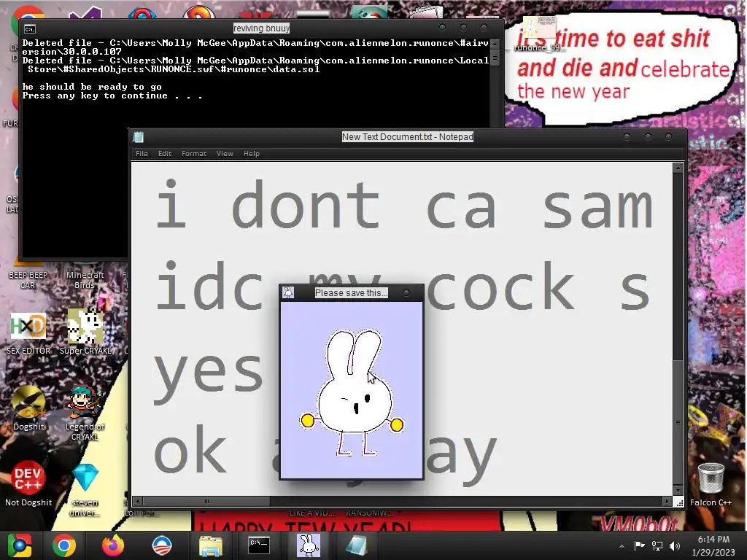747x560 pixels.
Task: Click 'he should be ready to go' line
Action: pos(92,87)
